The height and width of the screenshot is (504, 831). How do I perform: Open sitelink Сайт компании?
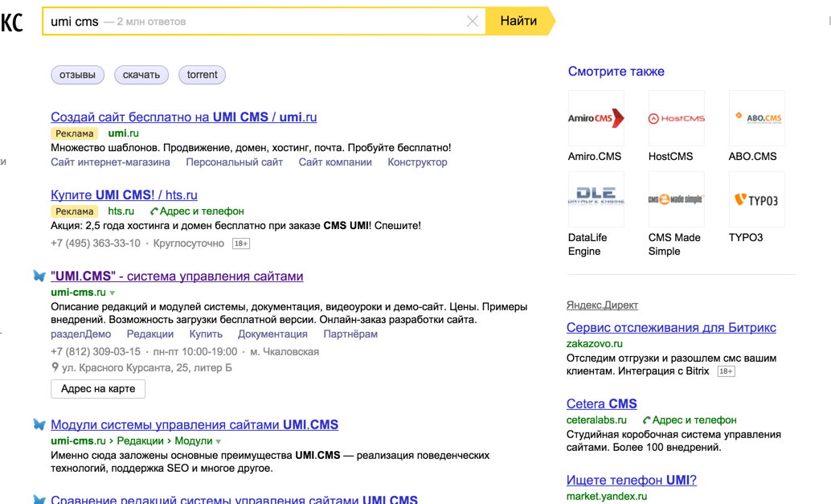335,162
